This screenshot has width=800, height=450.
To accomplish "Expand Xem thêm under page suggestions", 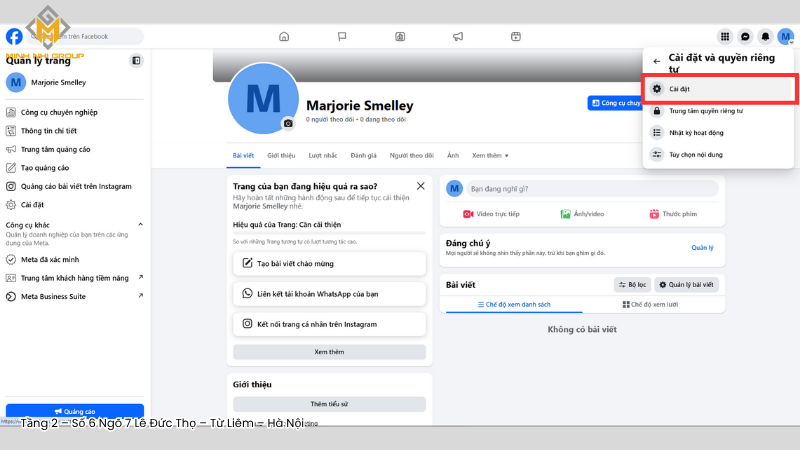I will pos(329,352).
